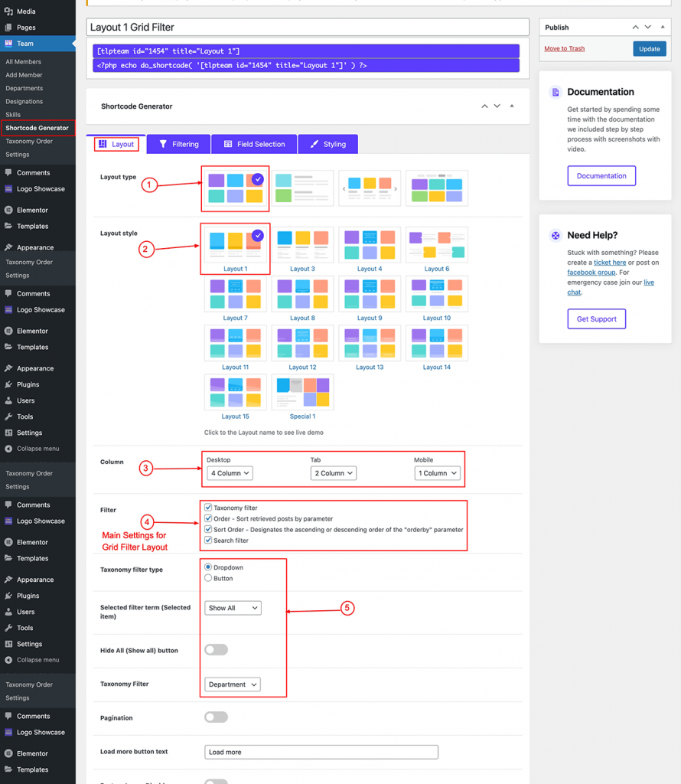Screen dimensions: 681x784
Task: Open the Tab 2 Column dropdown
Action: coord(334,473)
